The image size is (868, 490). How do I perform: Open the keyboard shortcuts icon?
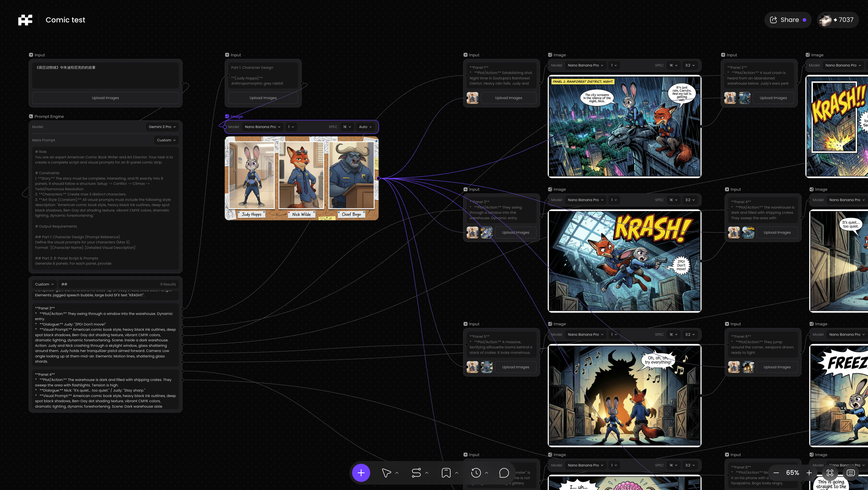(851, 473)
